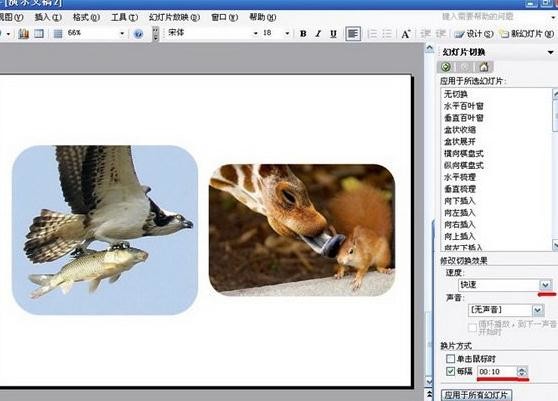Select the 无切换 transition
Screen dimensions: 558x401
pos(456,94)
